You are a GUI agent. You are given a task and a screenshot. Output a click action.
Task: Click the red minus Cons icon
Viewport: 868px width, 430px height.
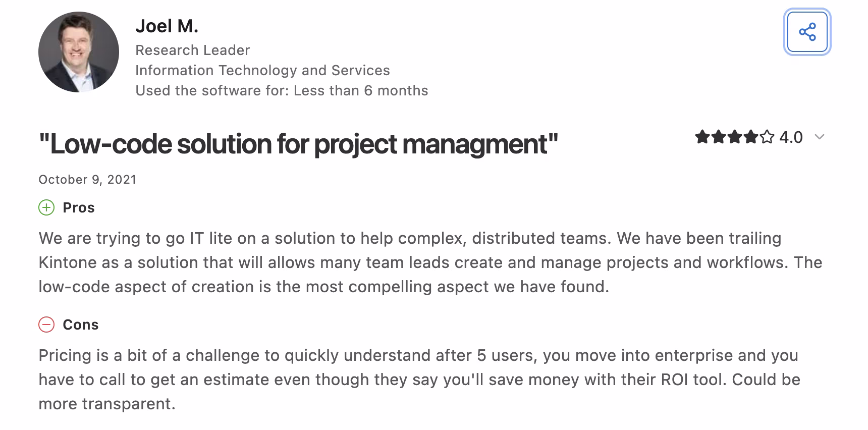tap(46, 325)
